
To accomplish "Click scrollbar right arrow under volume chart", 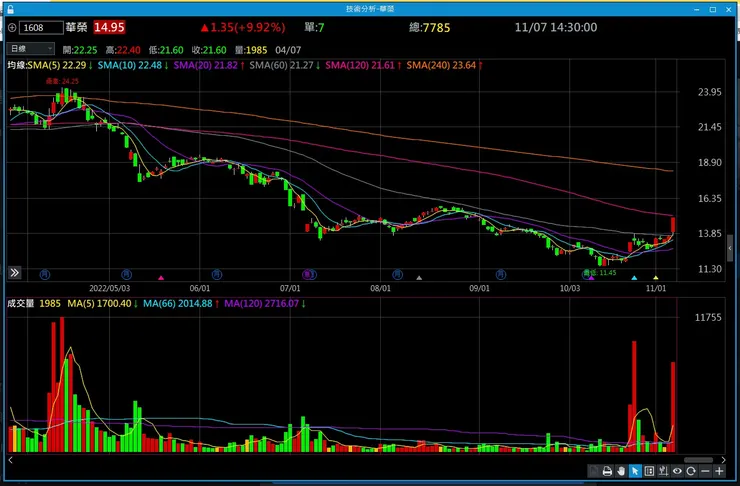I will point(723,460).
